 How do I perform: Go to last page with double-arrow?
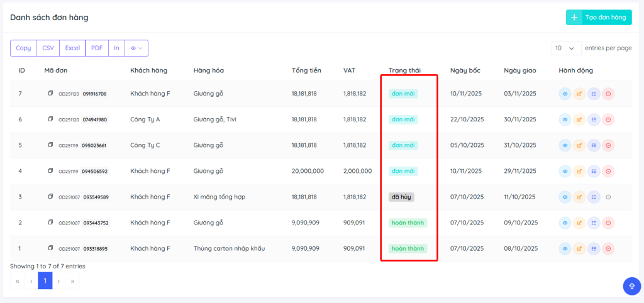tap(72, 280)
